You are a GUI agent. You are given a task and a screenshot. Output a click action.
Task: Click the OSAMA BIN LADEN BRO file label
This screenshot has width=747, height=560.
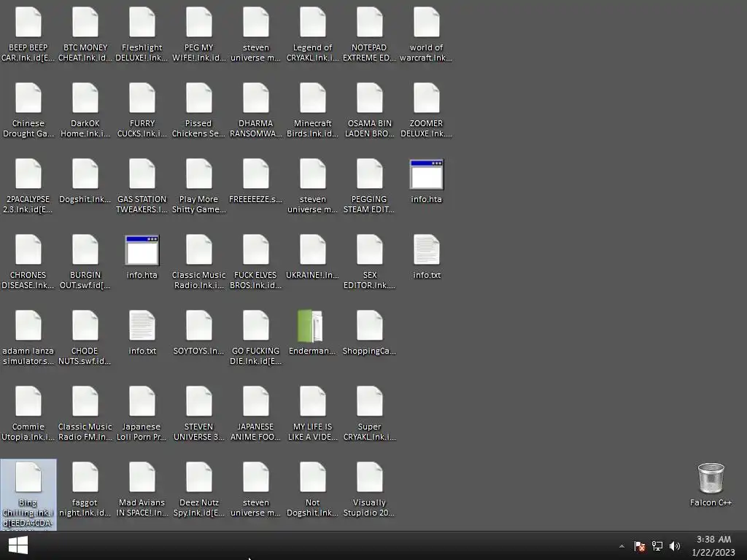pyautogui.click(x=369, y=128)
